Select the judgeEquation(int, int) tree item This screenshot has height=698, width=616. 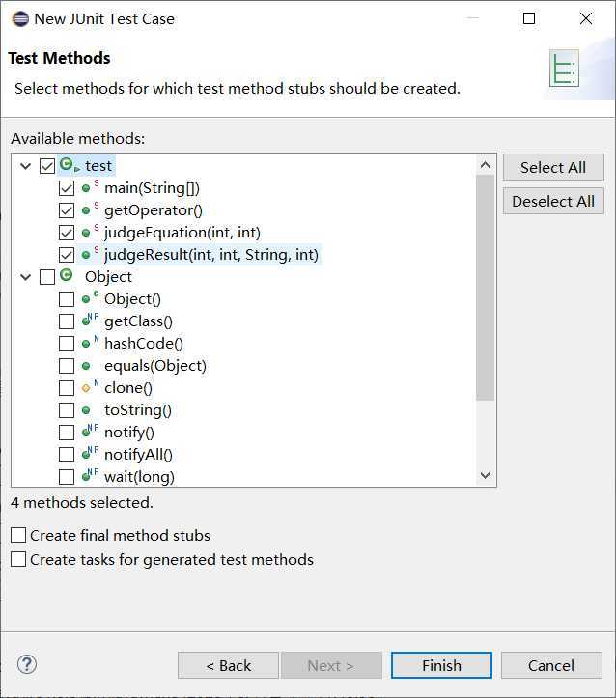click(x=182, y=233)
